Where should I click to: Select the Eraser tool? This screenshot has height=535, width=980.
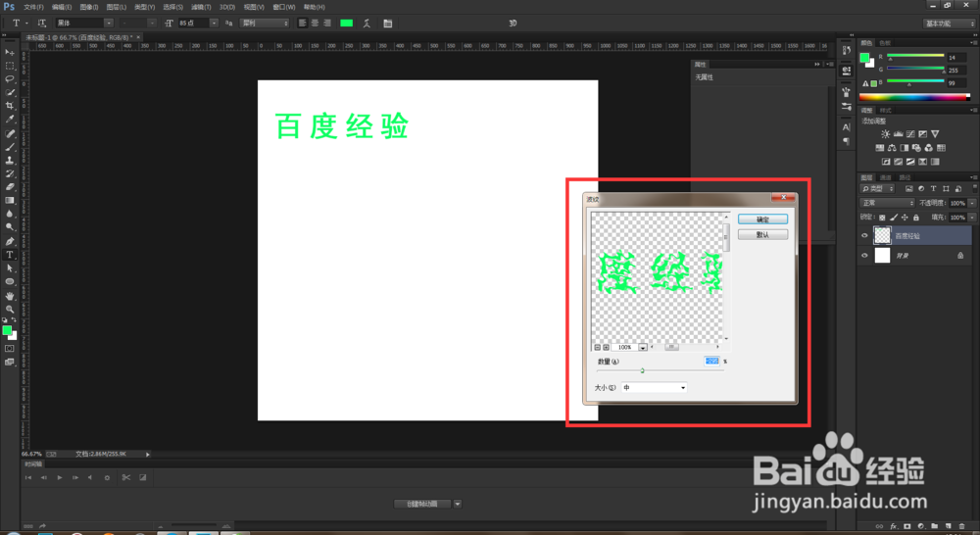pyautogui.click(x=10, y=187)
